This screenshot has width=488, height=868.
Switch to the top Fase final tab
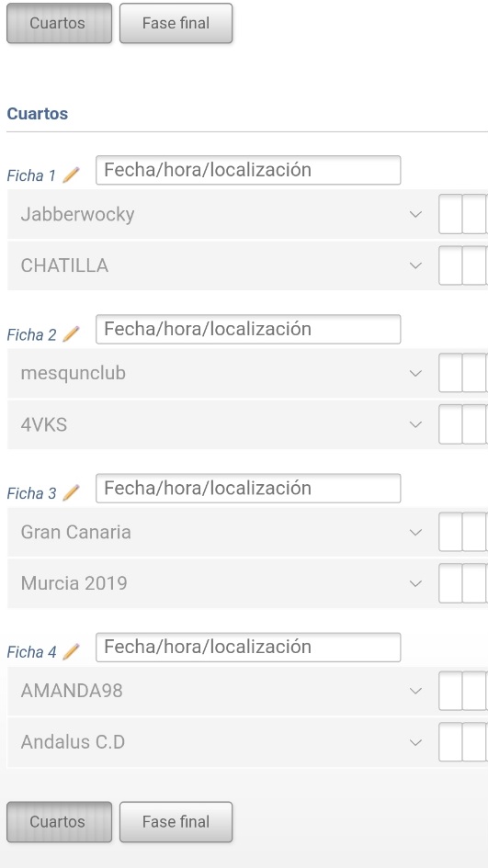176,23
